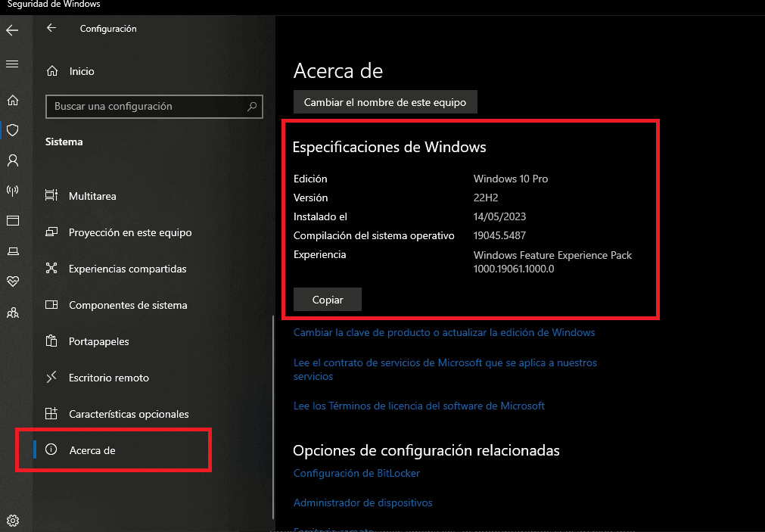Click the Windows Security back arrow
Screen dimensions: 765x532
point(12,30)
